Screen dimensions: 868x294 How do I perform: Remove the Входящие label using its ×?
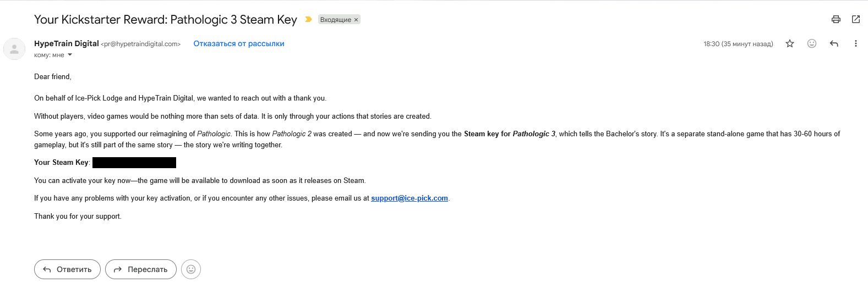(356, 20)
